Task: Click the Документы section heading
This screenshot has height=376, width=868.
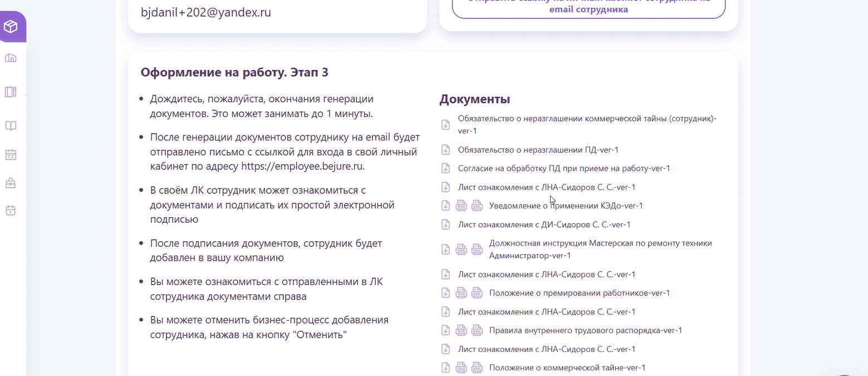Action: coord(475,99)
